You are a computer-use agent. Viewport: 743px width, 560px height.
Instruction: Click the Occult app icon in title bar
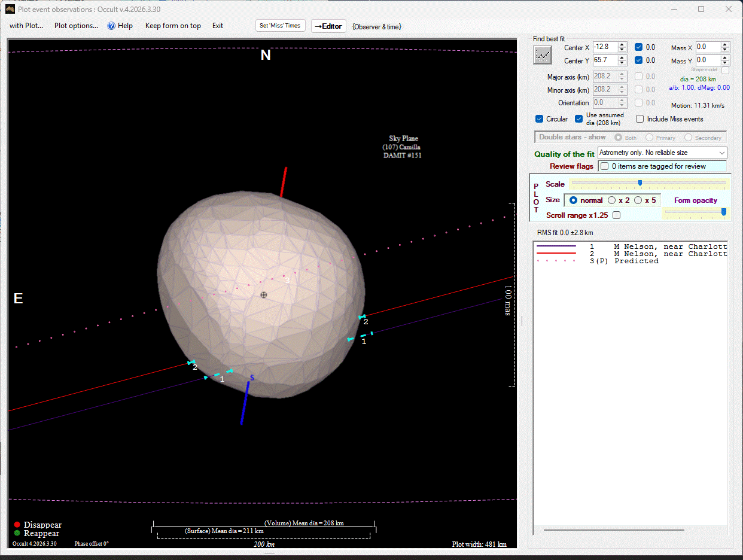10,10
